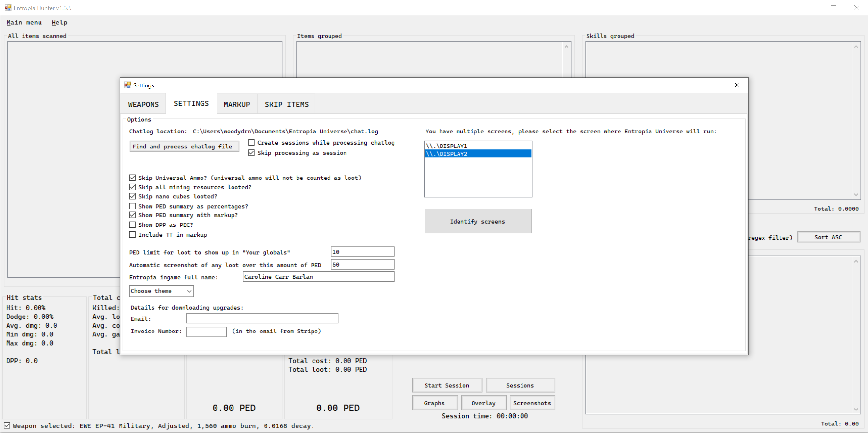Image resolution: width=868 pixels, height=433 pixels.
Task: Click the Overlay button
Action: (x=484, y=403)
